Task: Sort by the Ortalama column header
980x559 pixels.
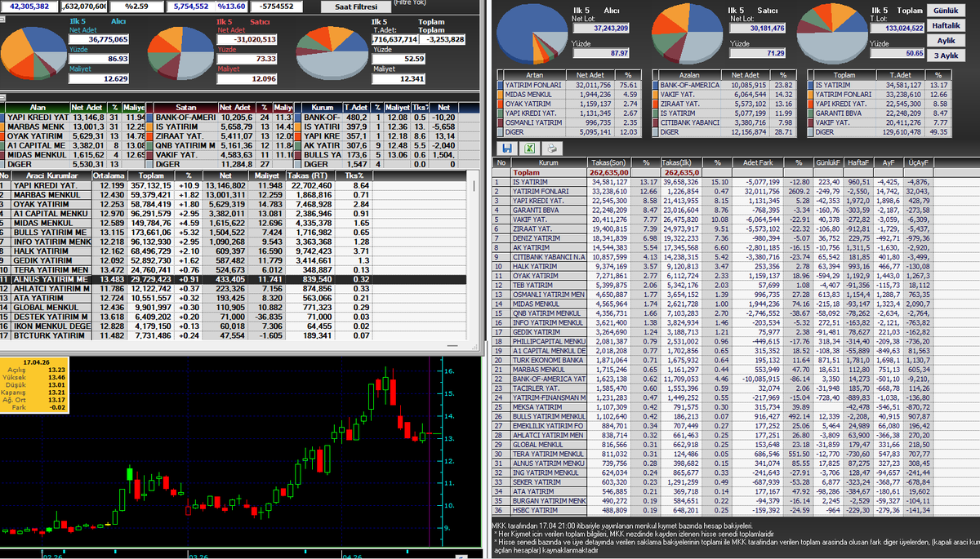Action: (x=108, y=175)
